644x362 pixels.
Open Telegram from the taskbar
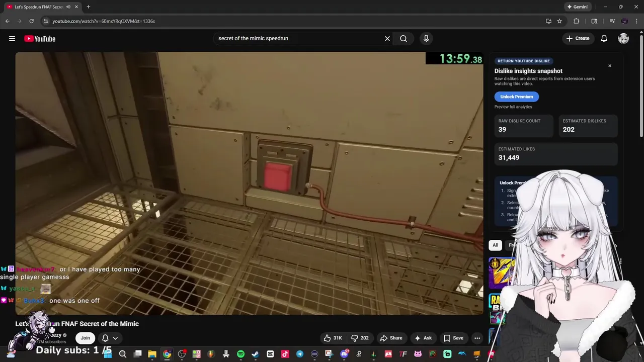pos(300,354)
